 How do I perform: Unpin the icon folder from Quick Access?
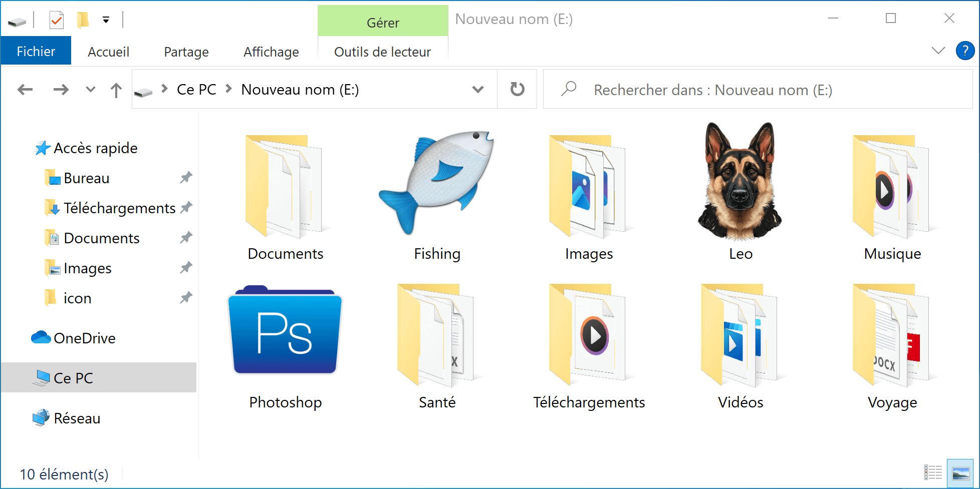186,297
